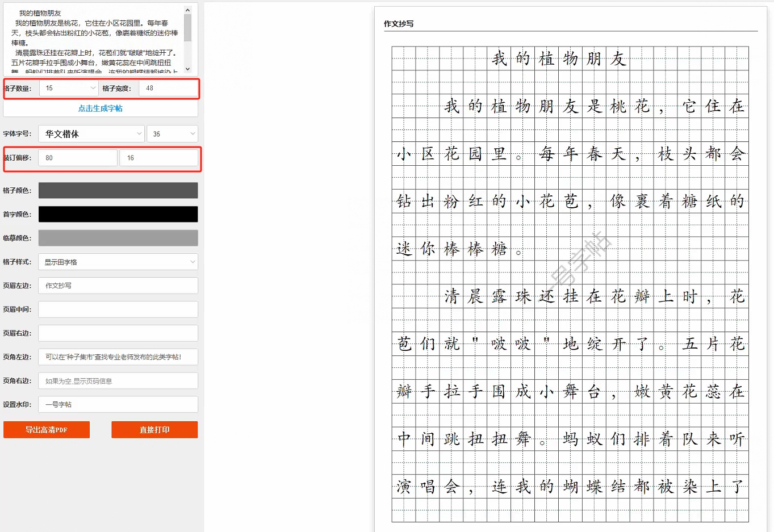Click the empty 页眉右边 input field

[118, 333]
